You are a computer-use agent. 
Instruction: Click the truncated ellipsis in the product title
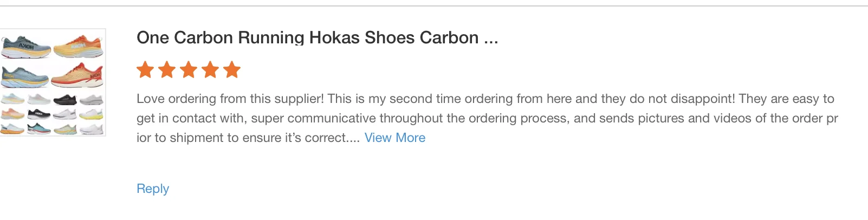click(491, 39)
